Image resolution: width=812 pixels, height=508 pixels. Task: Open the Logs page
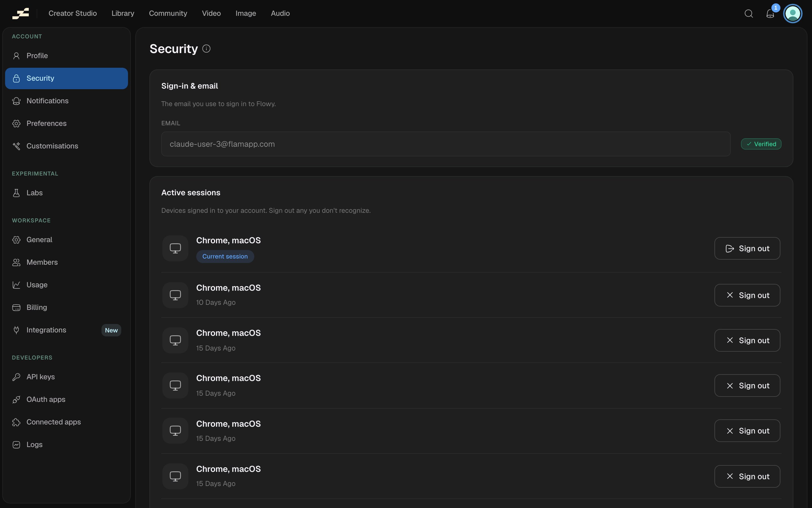67,444
